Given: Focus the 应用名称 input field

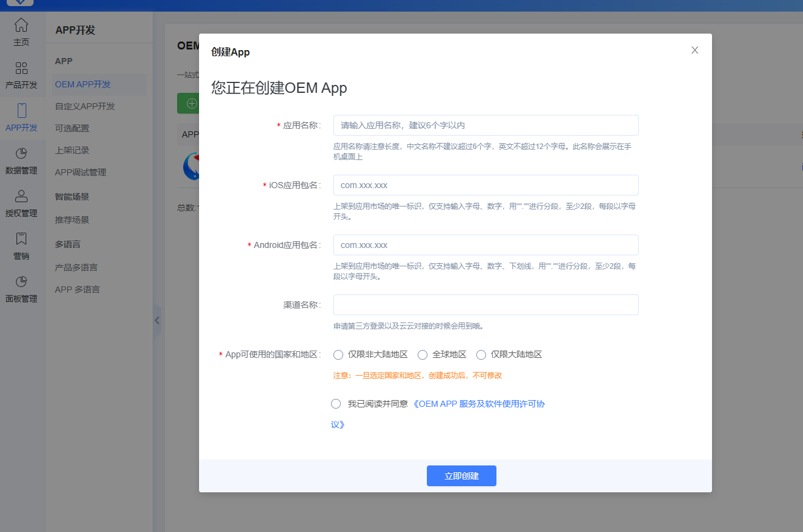Looking at the screenshot, I should (486, 125).
